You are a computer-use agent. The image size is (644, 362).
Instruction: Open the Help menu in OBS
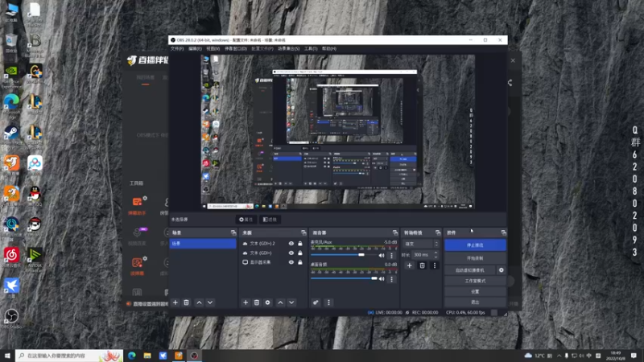point(329,48)
